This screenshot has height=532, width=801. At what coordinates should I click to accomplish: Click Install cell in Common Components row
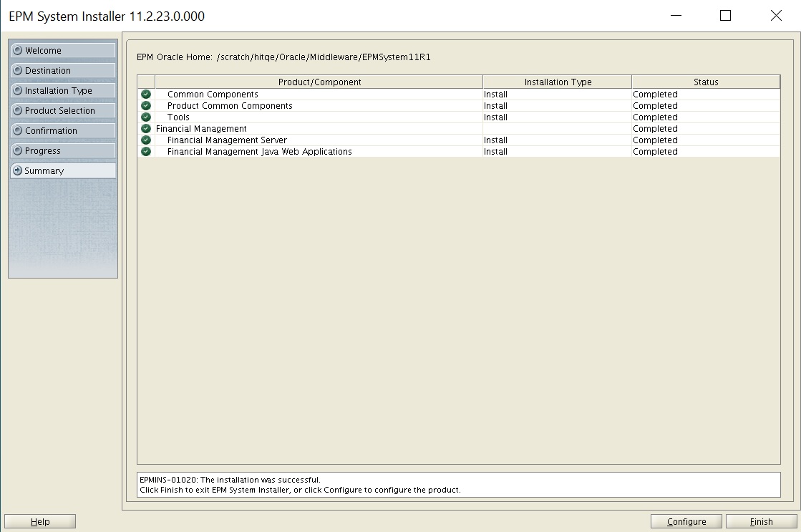tap(495, 94)
